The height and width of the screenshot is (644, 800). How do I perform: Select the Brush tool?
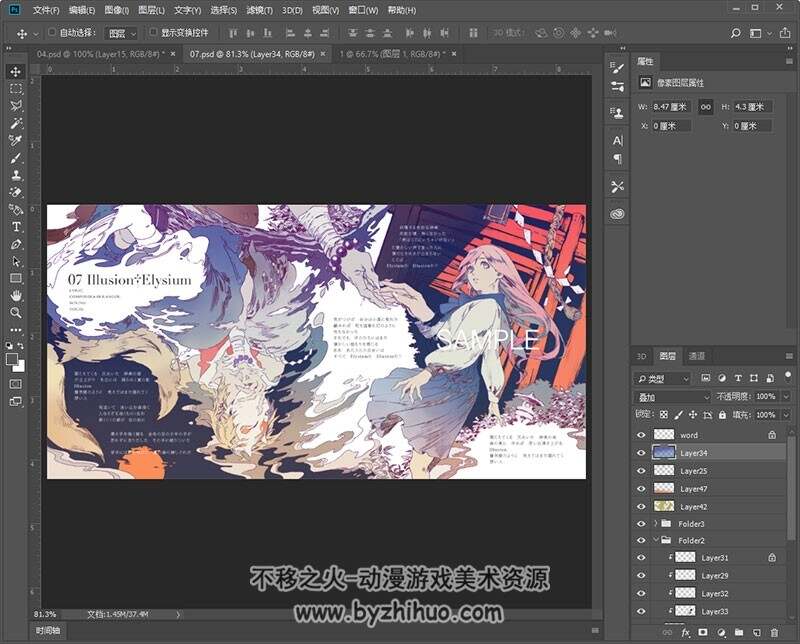click(16, 158)
